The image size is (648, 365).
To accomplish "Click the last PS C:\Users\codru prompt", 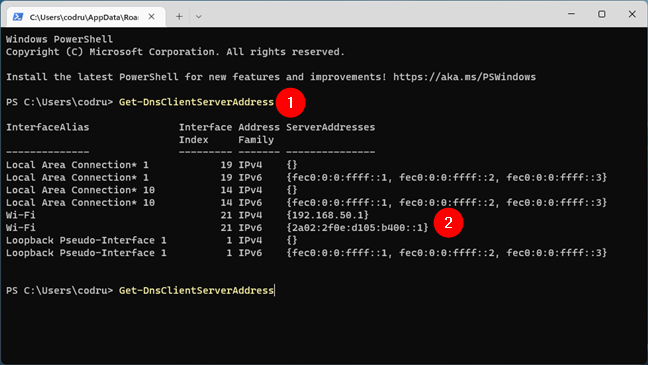I will [x=59, y=291].
